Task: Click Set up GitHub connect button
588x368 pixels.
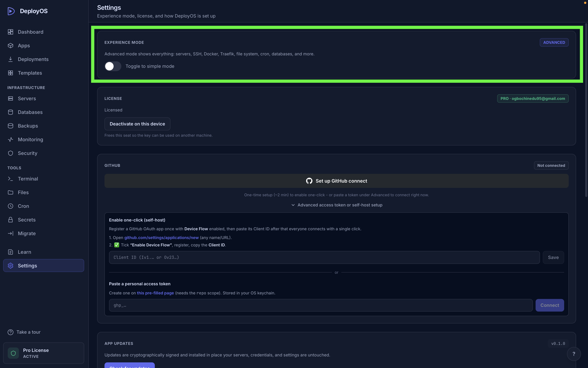Action: coord(336,181)
